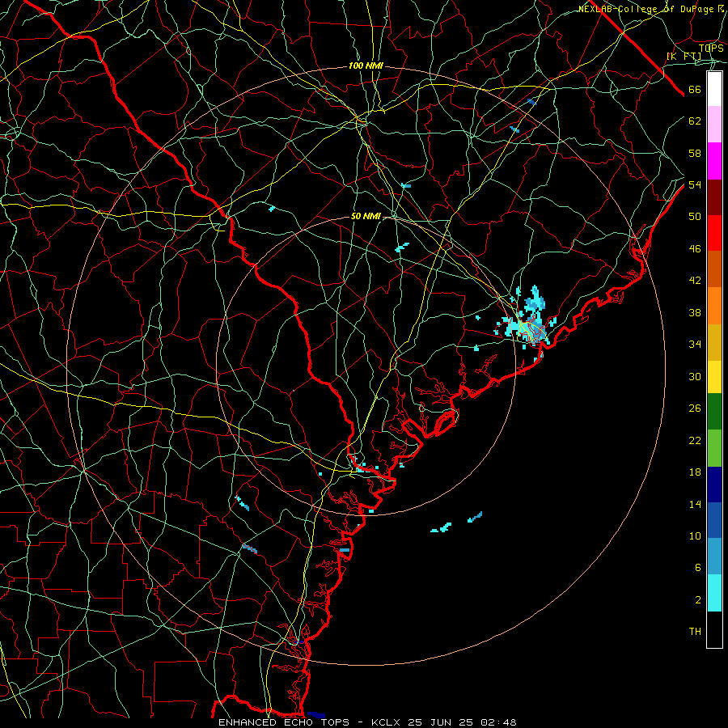The image size is (728, 728).
Task: Click the legend value '26'
Action: pos(695,408)
